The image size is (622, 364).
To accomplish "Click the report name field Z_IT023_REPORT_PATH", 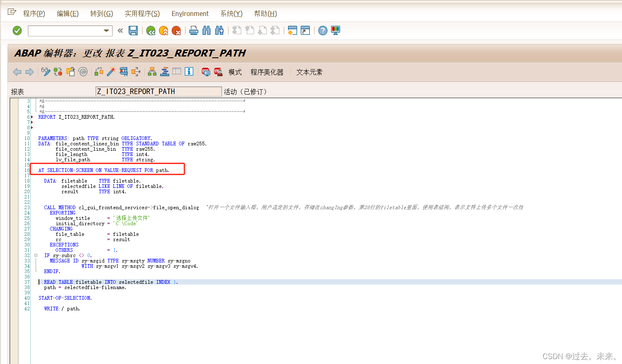I will [x=159, y=91].
